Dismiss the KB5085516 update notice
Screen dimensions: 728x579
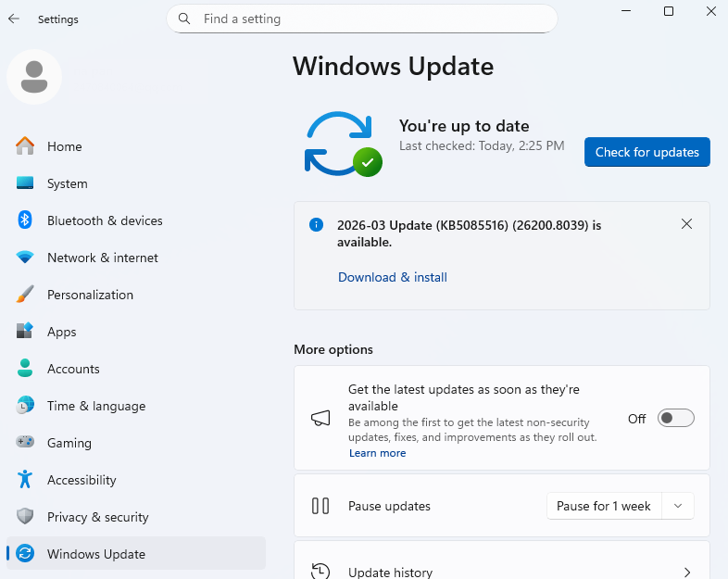(686, 224)
